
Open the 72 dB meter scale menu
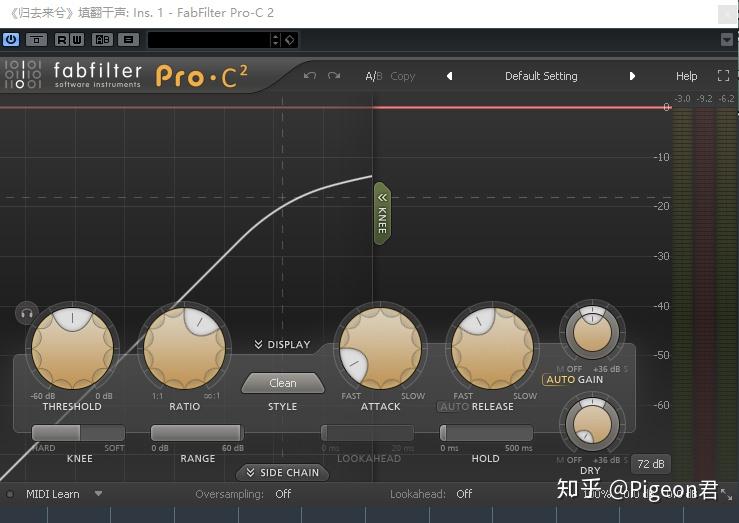[x=650, y=464]
